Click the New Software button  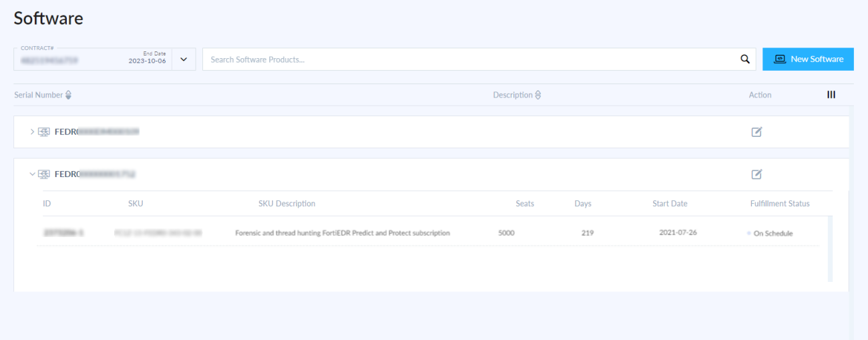click(808, 59)
